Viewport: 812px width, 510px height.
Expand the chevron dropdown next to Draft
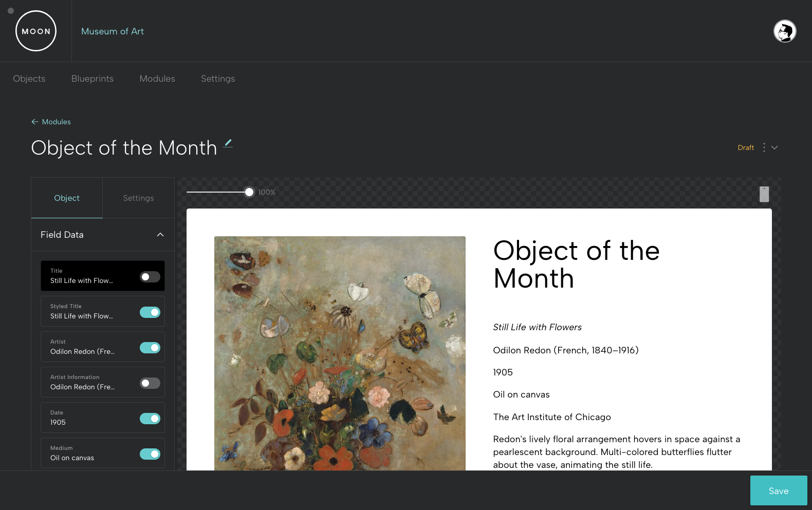(x=774, y=147)
